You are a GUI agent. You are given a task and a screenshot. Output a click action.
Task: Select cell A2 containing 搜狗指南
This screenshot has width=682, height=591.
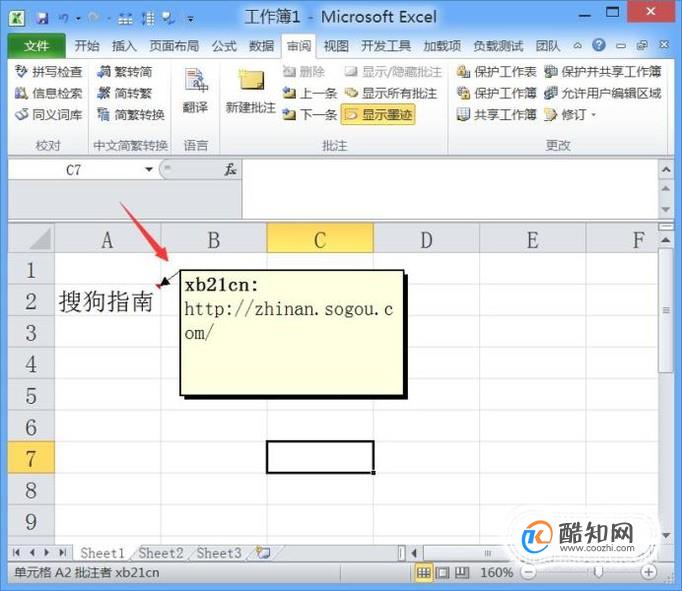tap(107, 301)
